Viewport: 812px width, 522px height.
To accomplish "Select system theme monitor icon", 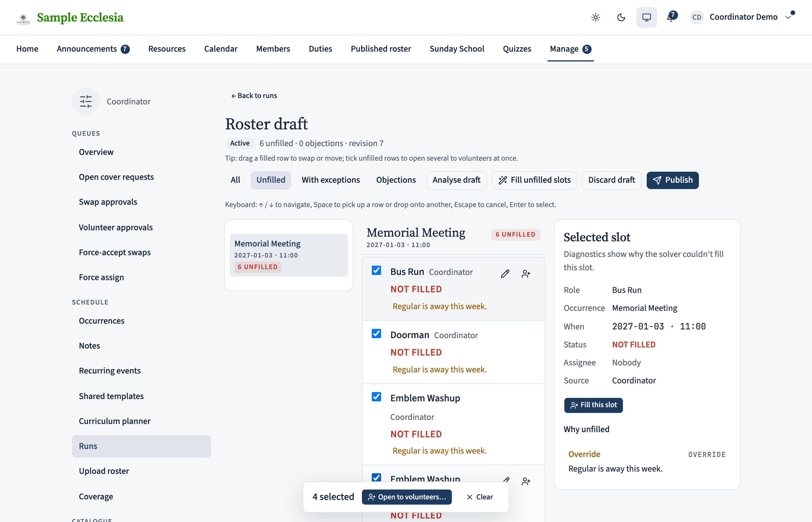I will click(646, 17).
